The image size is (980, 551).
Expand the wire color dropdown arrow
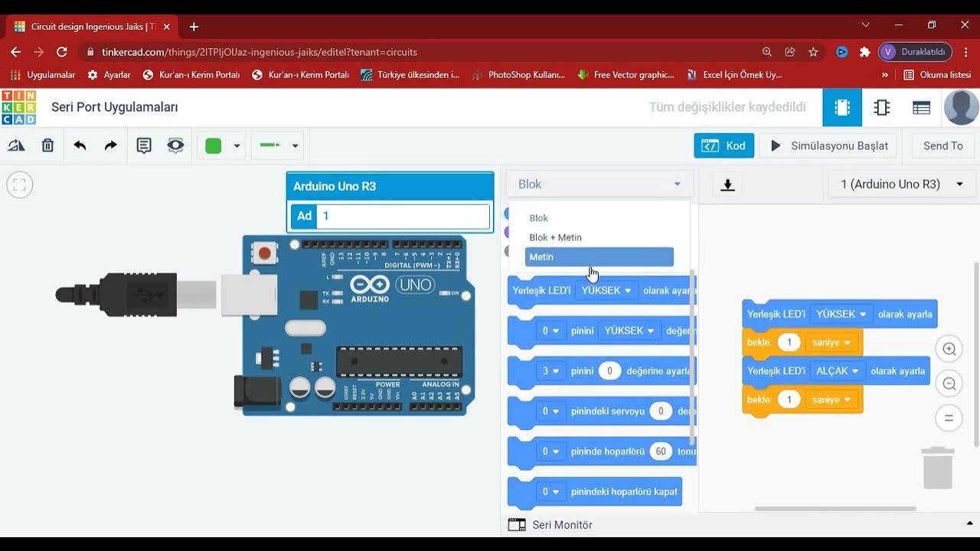click(237, 146)
